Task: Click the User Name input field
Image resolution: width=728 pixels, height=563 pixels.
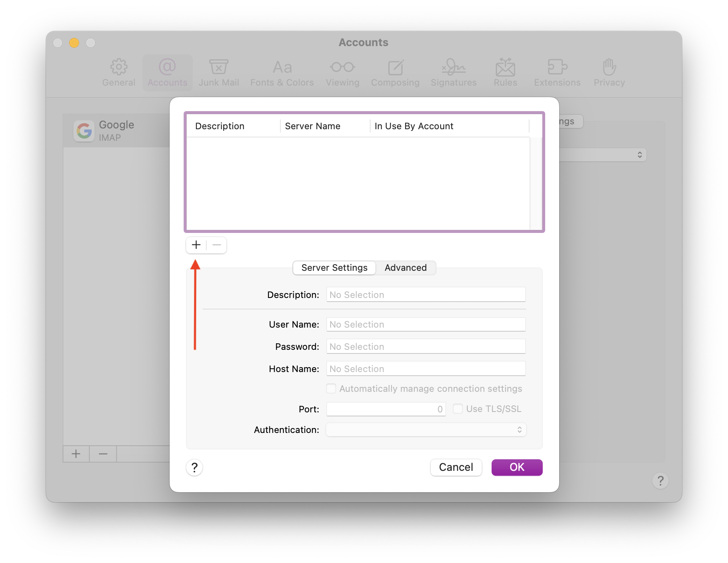Action: click(x=426, y=324)
